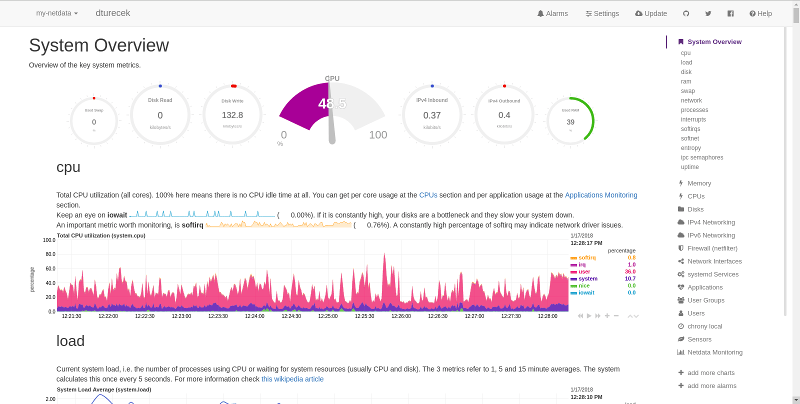Toggle the user dimension in chart legend
The height and width of the screenshot is (404, 800).
tap(583, 271)
